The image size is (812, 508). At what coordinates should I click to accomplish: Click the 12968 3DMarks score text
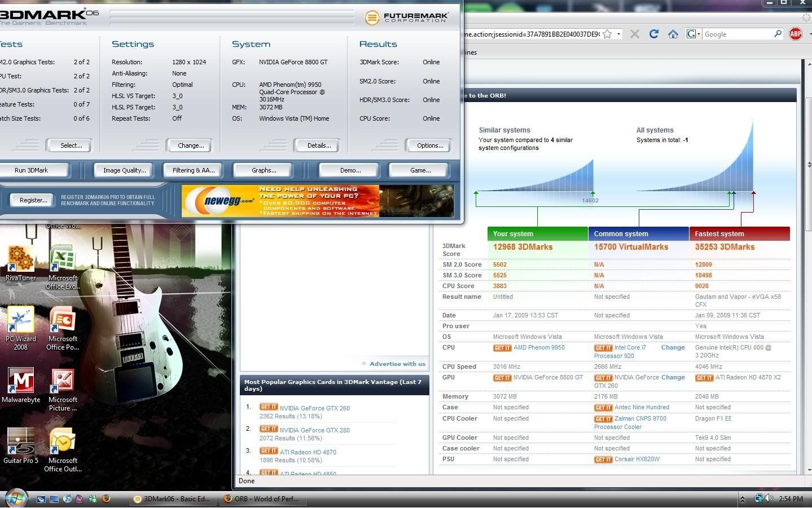point(523,248)
